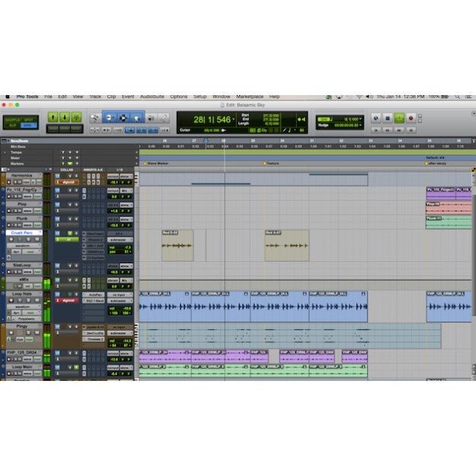
Task: Open the Marketplace menu
Action: tap(250, 97)
